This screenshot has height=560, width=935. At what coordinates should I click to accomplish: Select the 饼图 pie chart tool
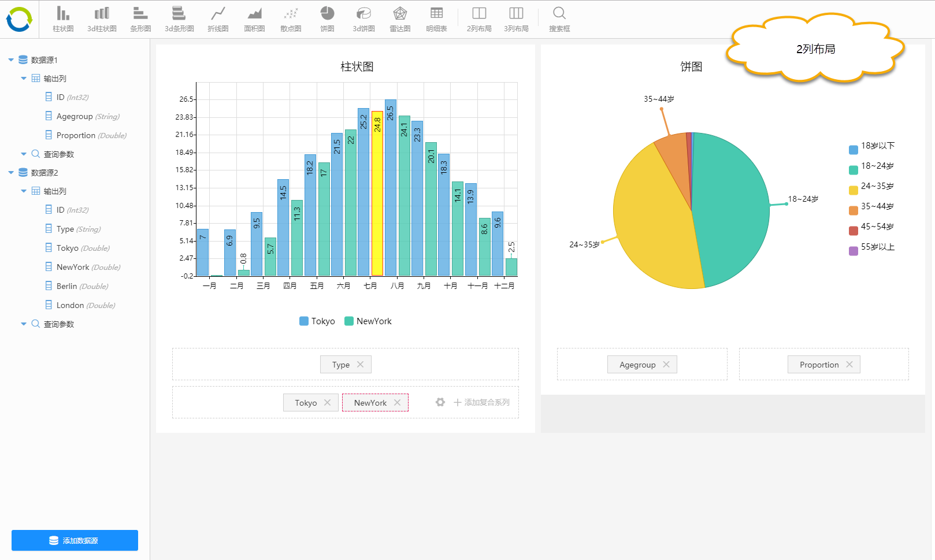point(327,19)
